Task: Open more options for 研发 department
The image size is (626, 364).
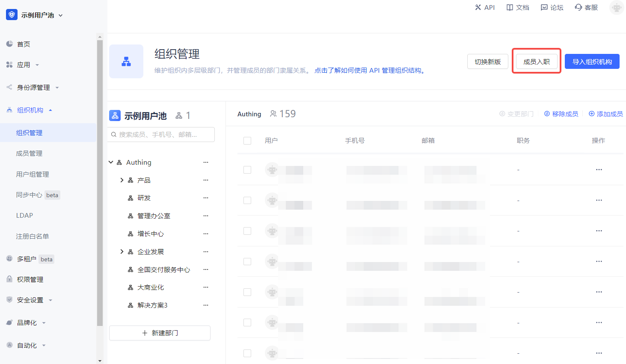Action: (x=206, y=198)
